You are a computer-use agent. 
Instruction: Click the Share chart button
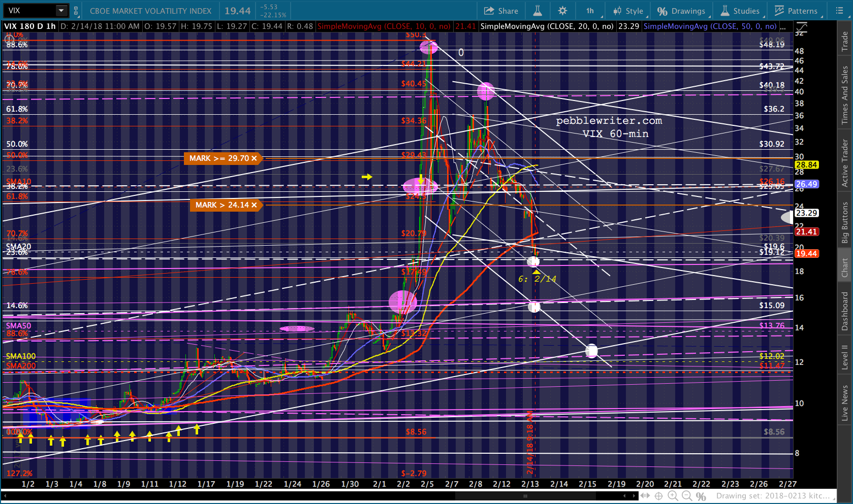[501, 11]
